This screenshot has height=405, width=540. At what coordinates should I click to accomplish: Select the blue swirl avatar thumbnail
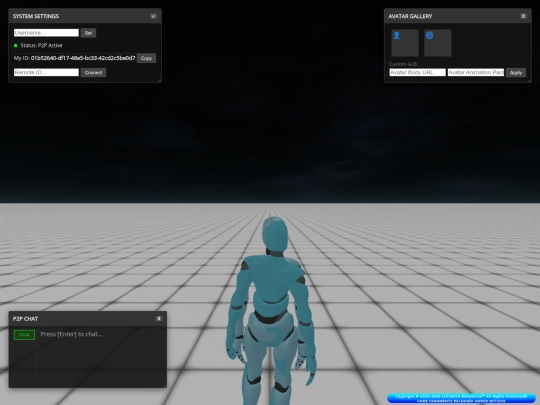438,43
